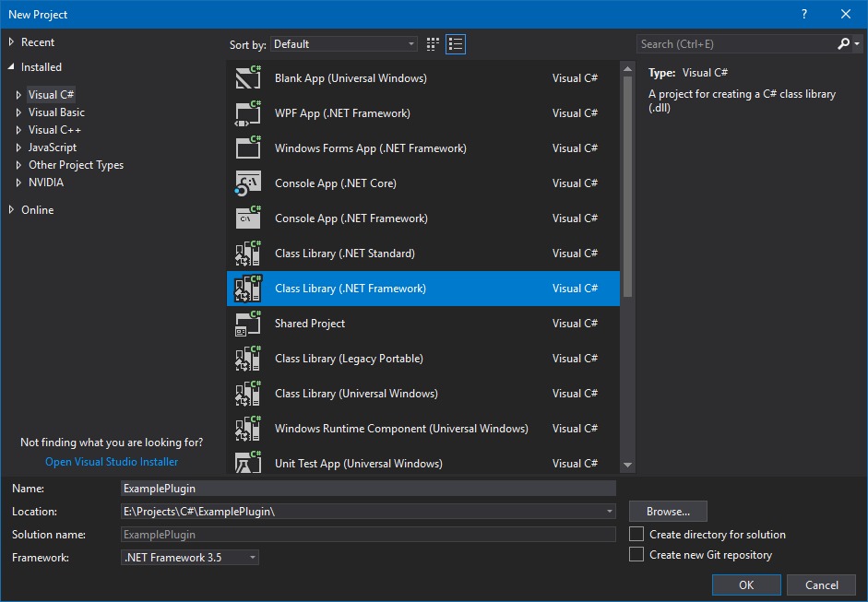The height and width of the screenshot is (602, 868).
Task: Open the Framework version dropdown
Action: point(190,557)
